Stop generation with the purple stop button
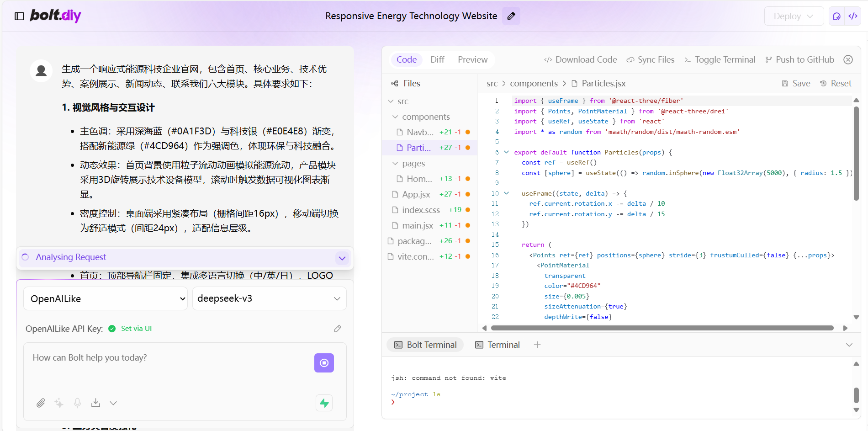 tap(324, 363)
